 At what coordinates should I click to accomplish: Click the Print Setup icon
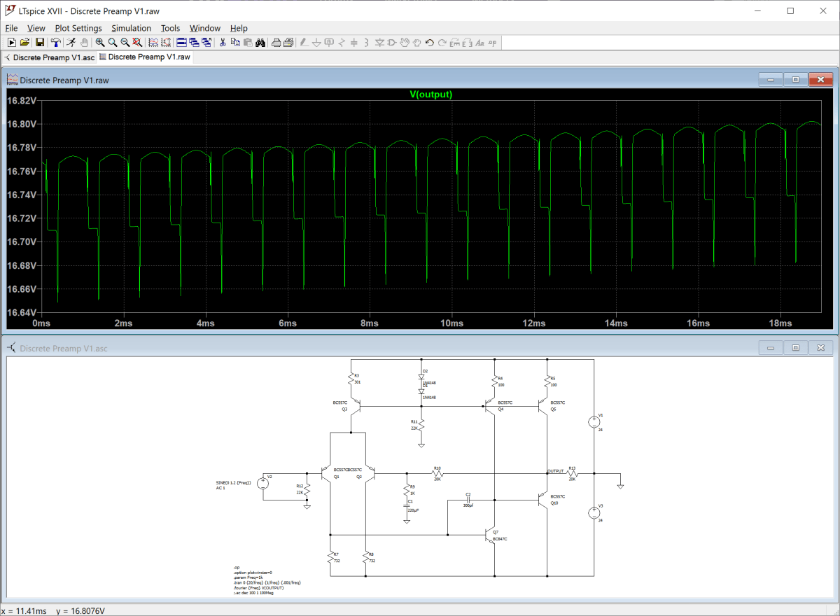pyautogui.click(x=276, y=43)
